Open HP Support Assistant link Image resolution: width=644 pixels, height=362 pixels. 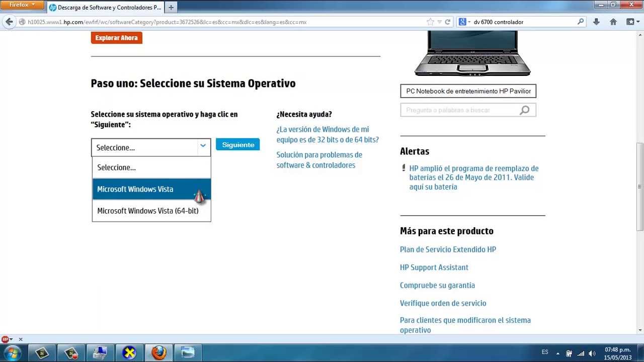434,267
